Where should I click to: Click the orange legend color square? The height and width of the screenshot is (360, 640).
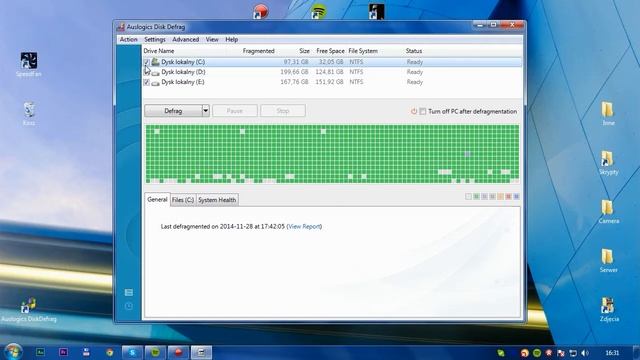[x=500, y=197]
